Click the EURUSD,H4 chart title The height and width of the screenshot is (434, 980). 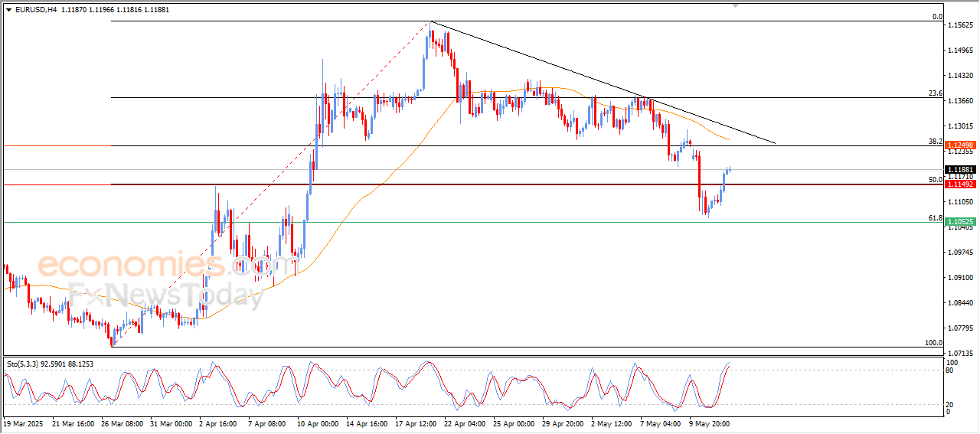35,9
